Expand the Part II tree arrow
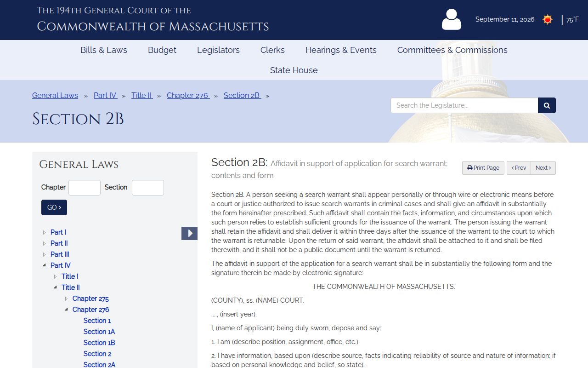 [x=45, y=243]
